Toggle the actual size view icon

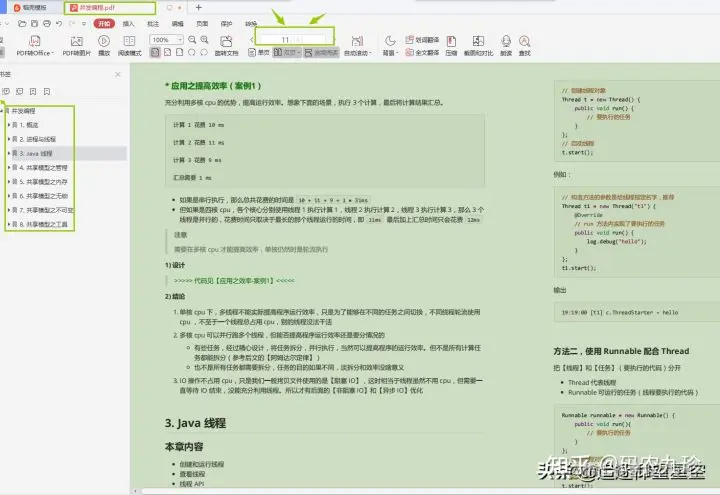155,52
